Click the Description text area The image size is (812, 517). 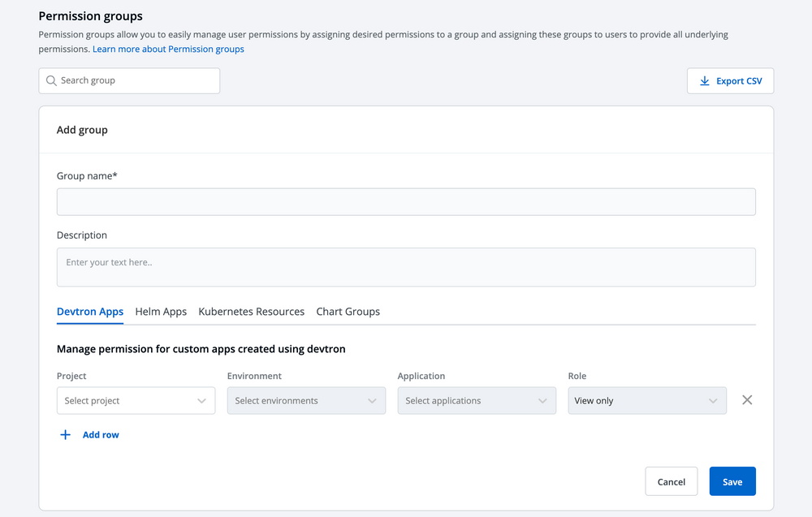406,266
